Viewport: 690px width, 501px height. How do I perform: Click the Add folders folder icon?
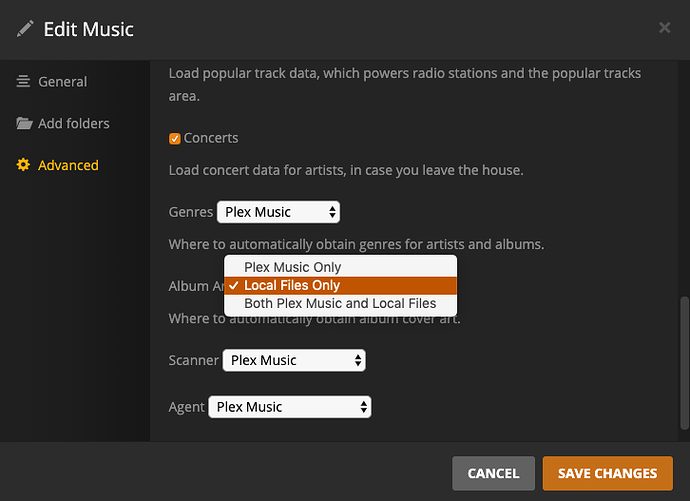[24, 124]
